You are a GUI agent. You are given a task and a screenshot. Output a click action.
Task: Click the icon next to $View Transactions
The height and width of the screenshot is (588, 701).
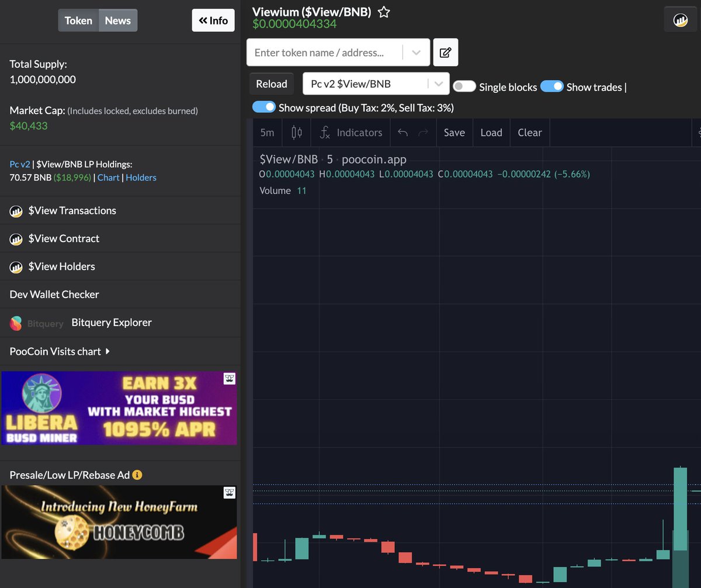point(16,211)
